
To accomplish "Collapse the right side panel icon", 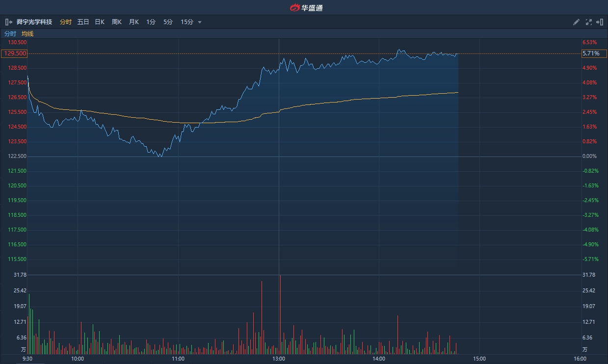I will pos(599,22).
